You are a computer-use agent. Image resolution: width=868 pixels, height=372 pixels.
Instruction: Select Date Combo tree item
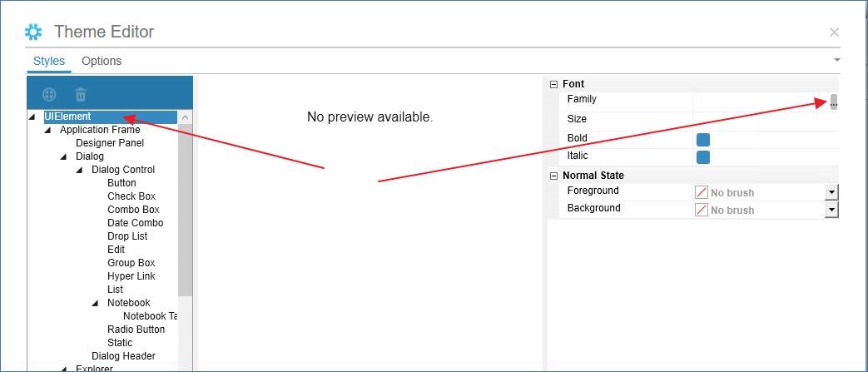[135, 222]
